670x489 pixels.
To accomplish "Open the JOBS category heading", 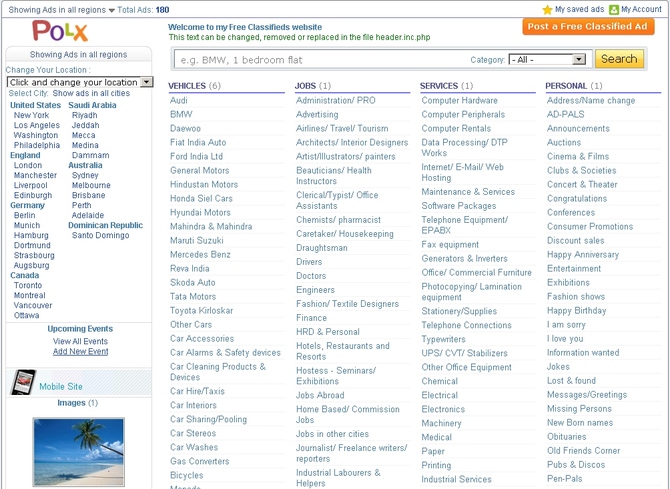I will click(305, 86).
